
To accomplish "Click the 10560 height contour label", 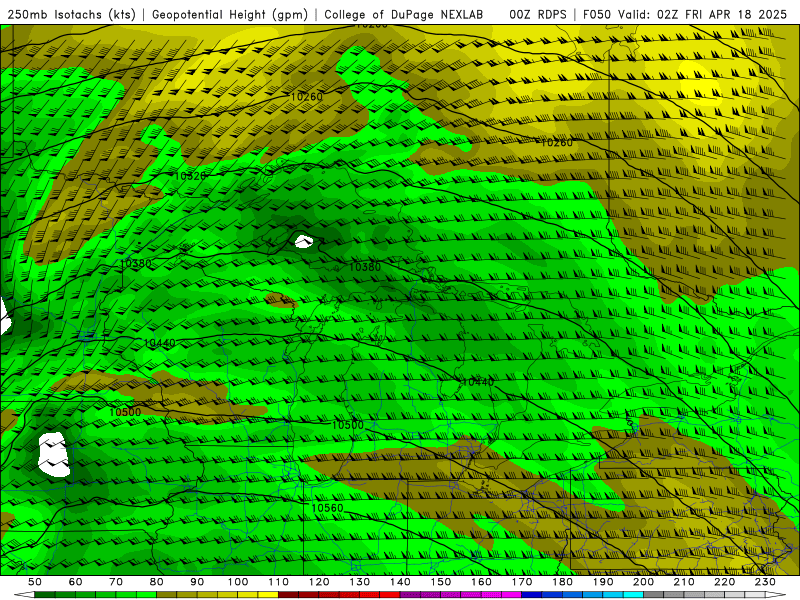I will 327,508.
